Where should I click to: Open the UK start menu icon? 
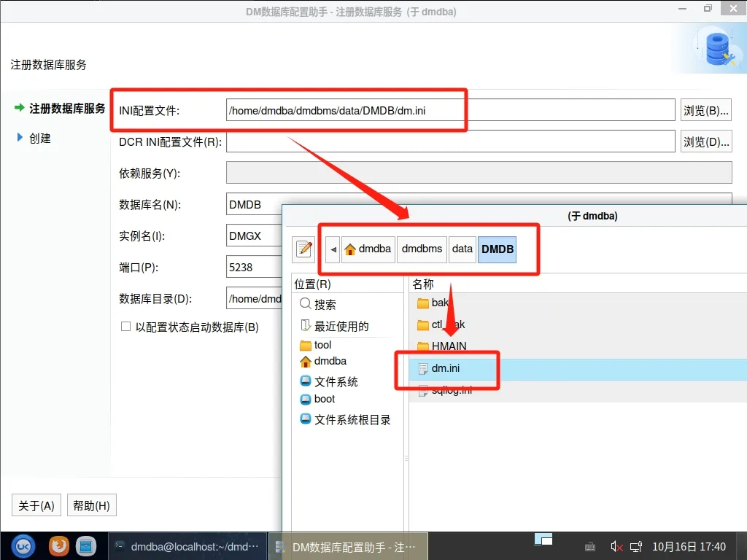(x=23, y=545)
